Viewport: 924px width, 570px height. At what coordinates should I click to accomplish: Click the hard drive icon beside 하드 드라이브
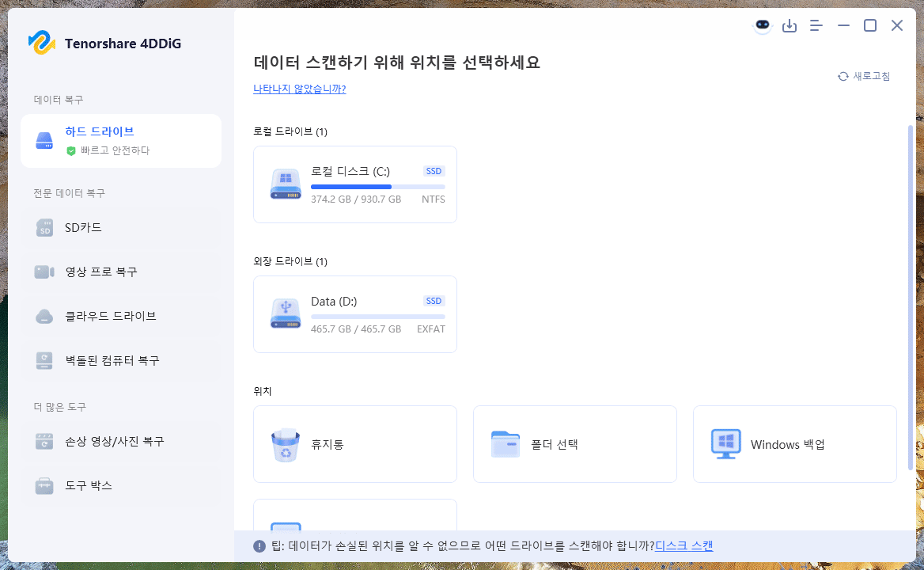(44, 141)
